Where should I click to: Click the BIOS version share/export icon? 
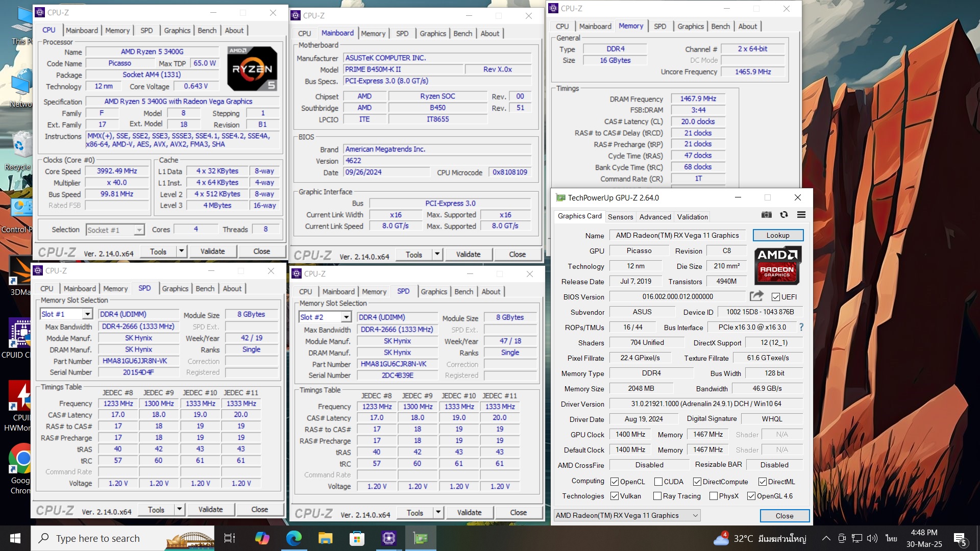[756, 296]
